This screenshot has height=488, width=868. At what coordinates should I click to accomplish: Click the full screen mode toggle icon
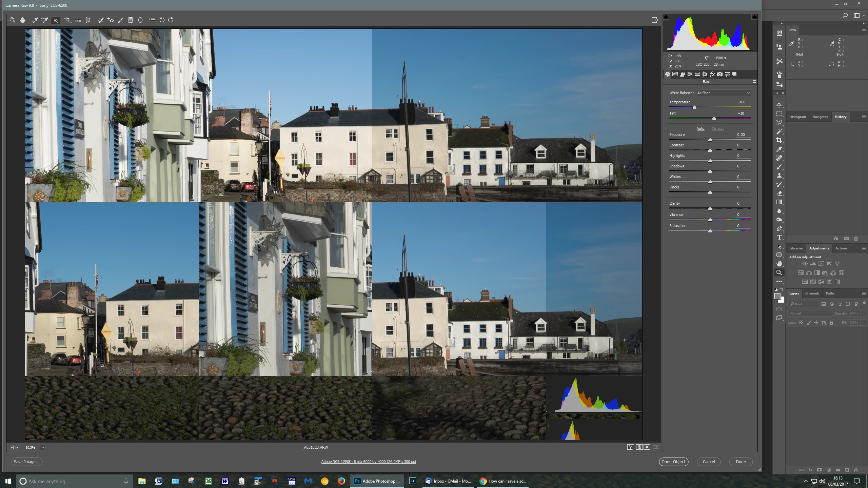pos(655,20)
